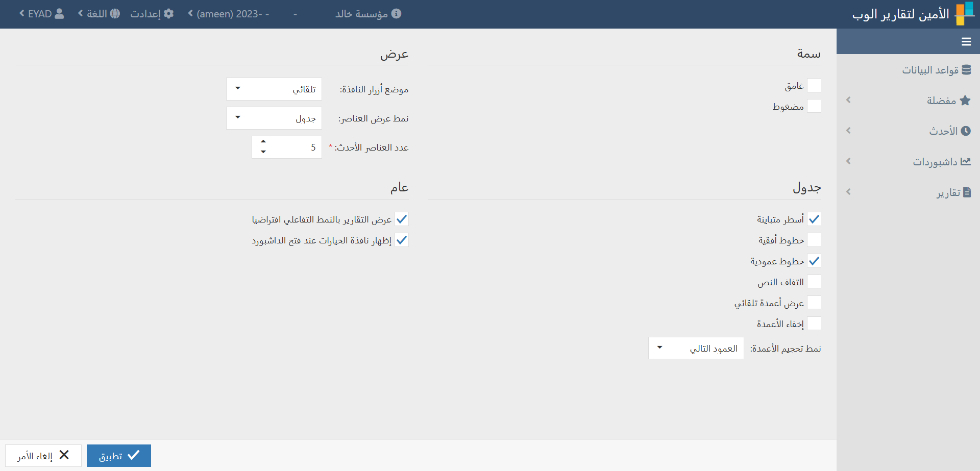Click the Cancel button (إلغاء الأمر)
Viewport: 980px width, 471px height.
click(43, 456)
